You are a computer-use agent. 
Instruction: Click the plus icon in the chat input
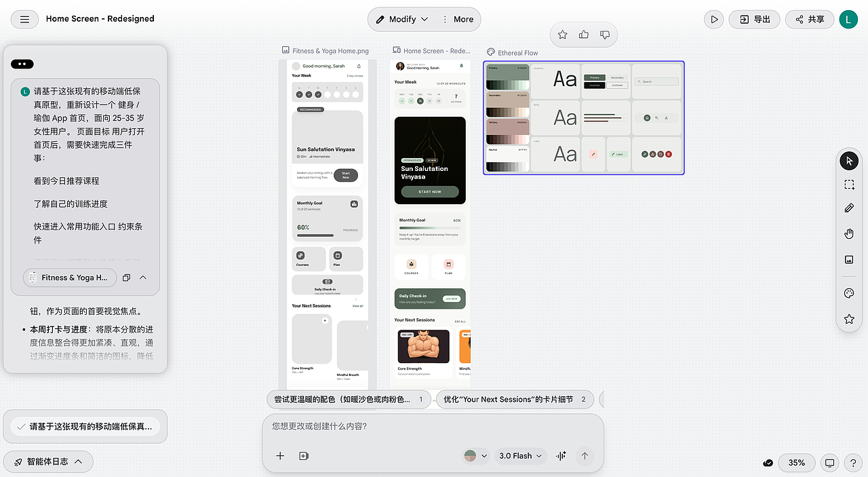280,456
